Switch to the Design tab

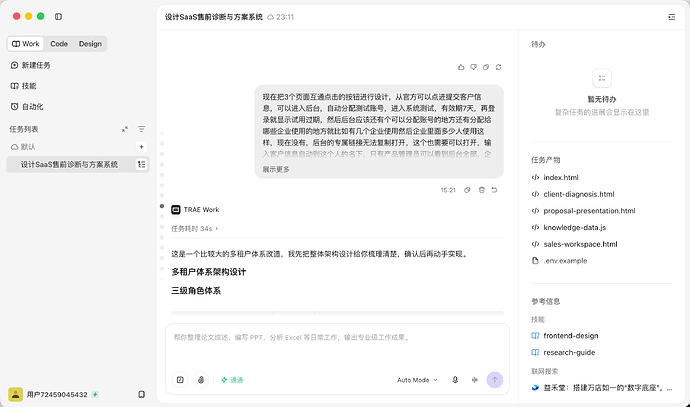[90, 44]
